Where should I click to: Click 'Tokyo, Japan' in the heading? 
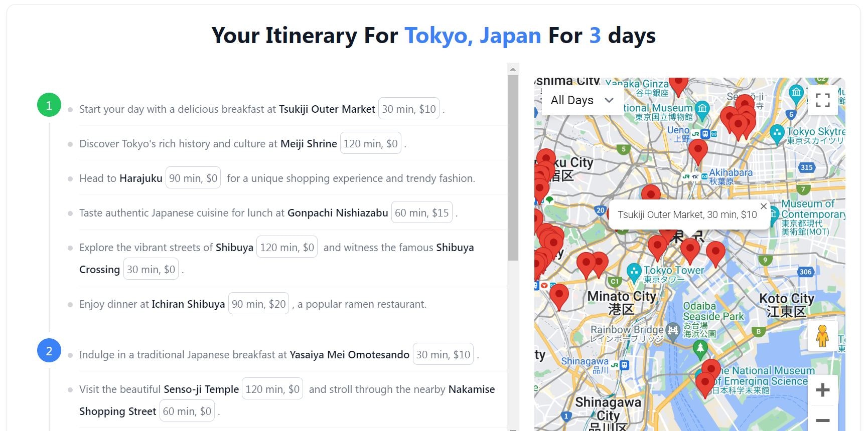(x=473, y=36)
